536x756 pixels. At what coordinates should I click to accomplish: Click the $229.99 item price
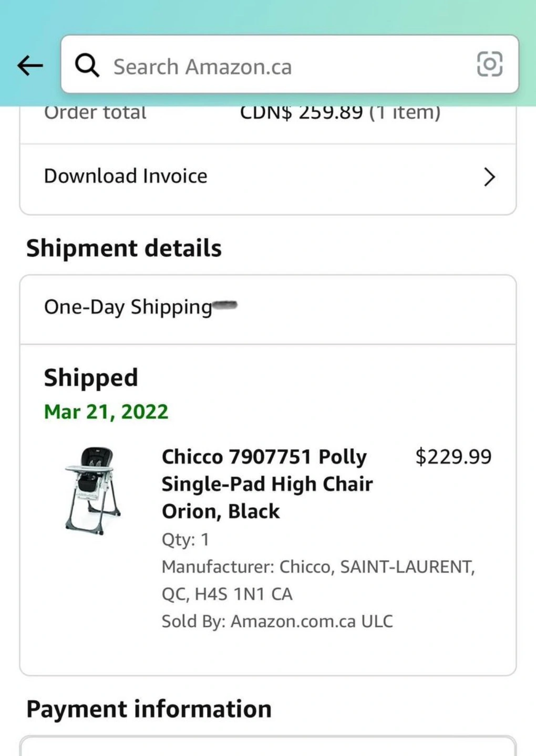pos(453,457)
